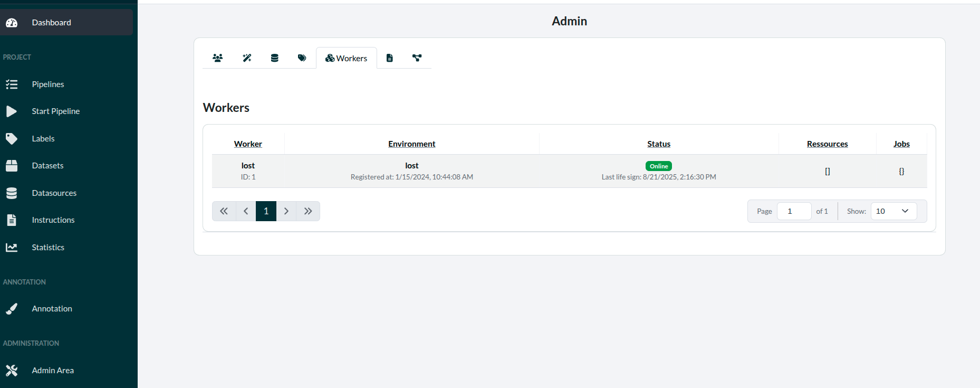
Task: Open the Ressources brackets for worker lost
Action: point(827,172)
